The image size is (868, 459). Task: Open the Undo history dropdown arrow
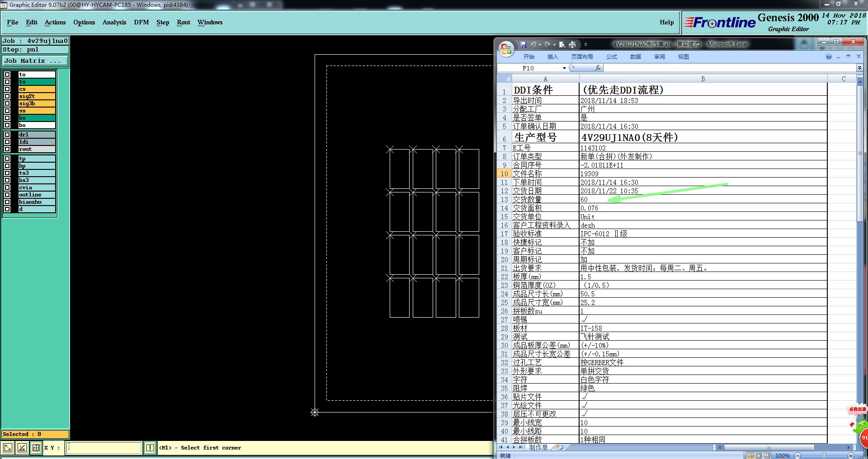coord(540,45)
